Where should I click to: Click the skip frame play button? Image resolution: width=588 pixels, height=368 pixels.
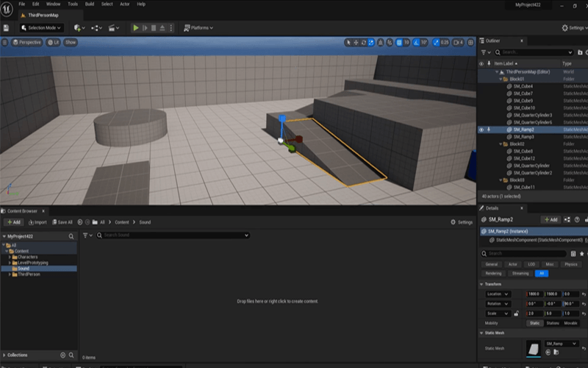pyautogui.click(x=145, y=28)
